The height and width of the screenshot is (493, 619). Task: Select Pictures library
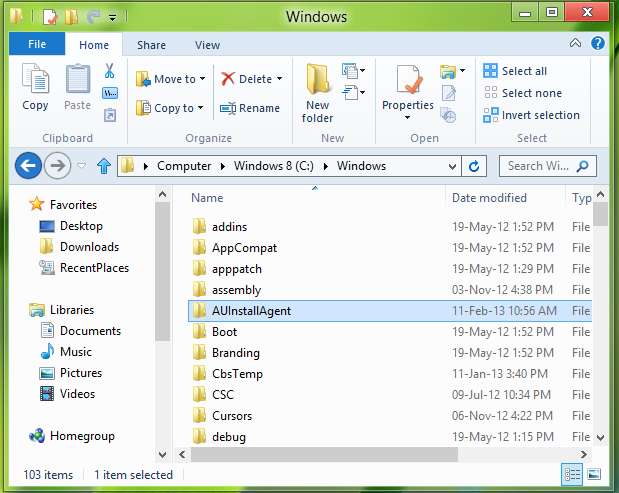click(71, 373)
